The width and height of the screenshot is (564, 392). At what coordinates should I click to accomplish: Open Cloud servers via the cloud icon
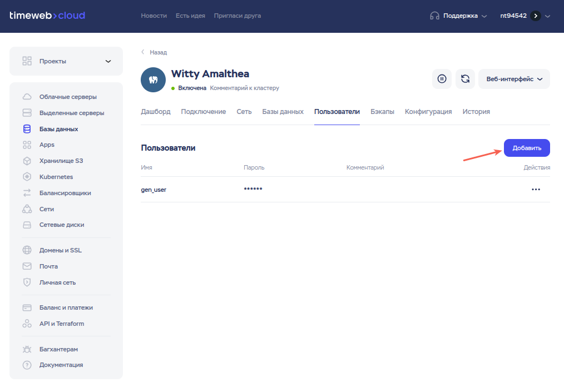27,97
